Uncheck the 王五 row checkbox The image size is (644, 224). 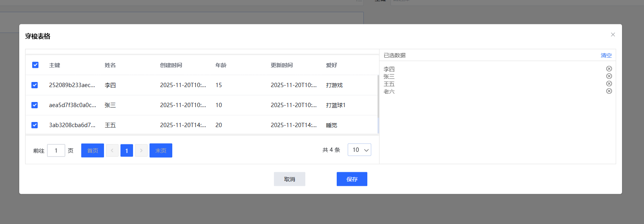coord(35,125)
